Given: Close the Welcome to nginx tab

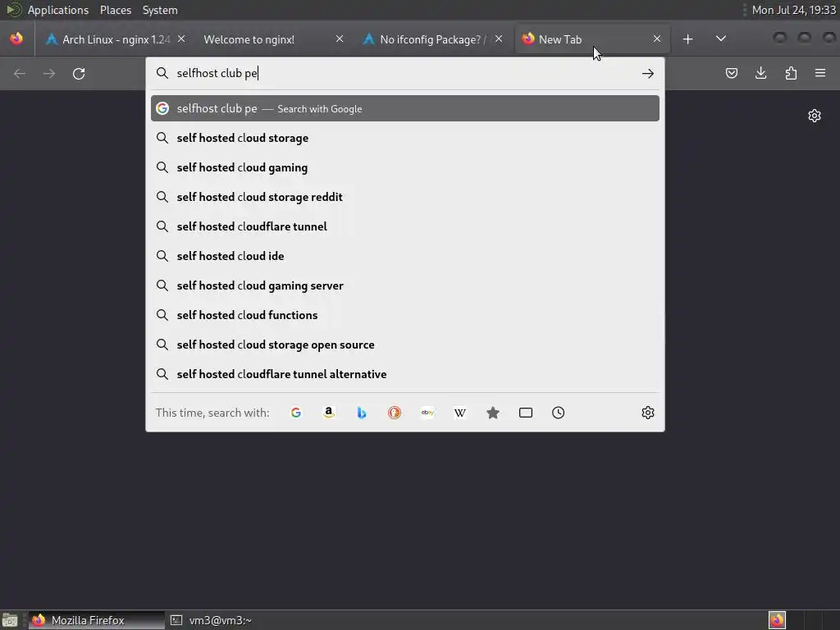Looking at the screenshot, I should point(340,39).
